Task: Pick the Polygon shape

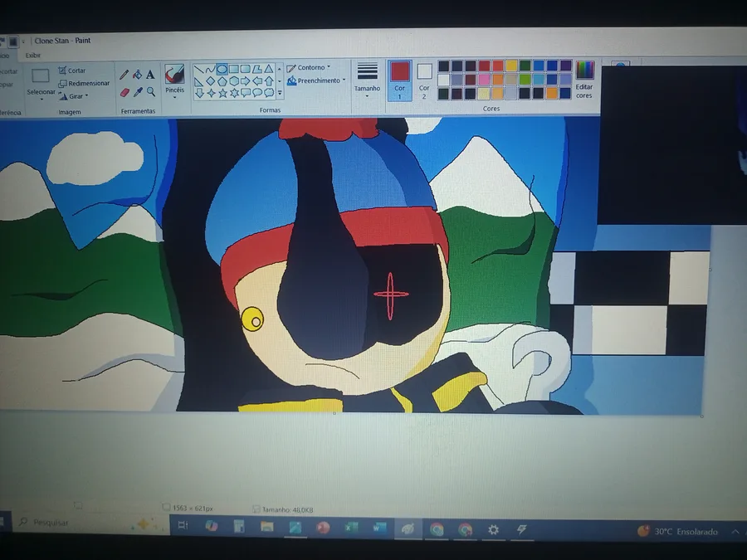Action: (257, 69)
